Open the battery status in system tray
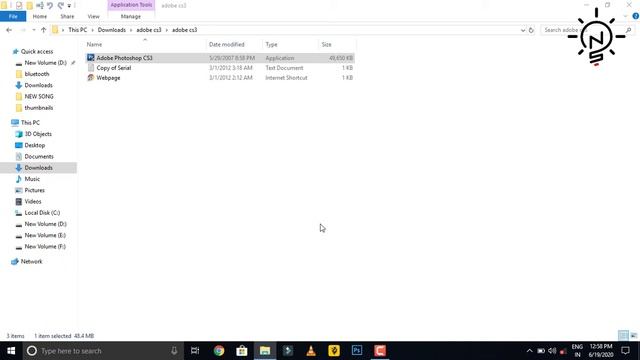Image resolution: width=640 pixels, height=360 pixels. click(x=541, y=351)
